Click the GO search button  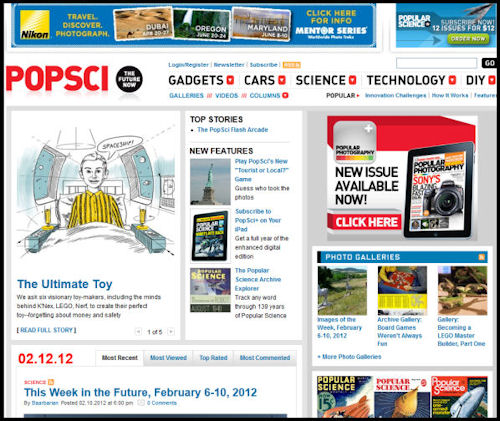coord(489,63)
